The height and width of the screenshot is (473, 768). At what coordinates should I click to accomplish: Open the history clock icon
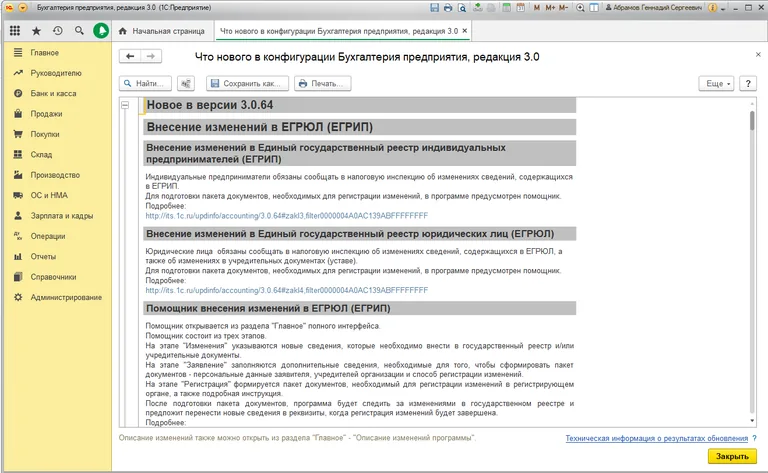57,31
